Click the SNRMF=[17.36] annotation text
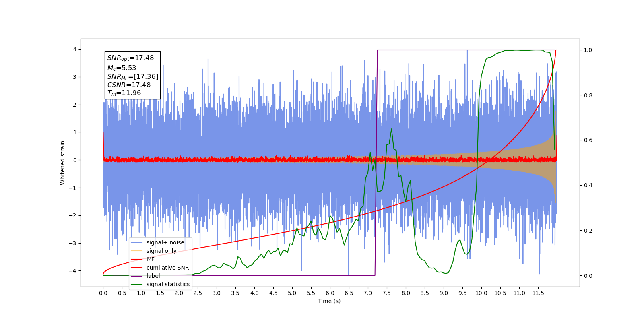Screen dimensions: 644x322 click(133, 76)
